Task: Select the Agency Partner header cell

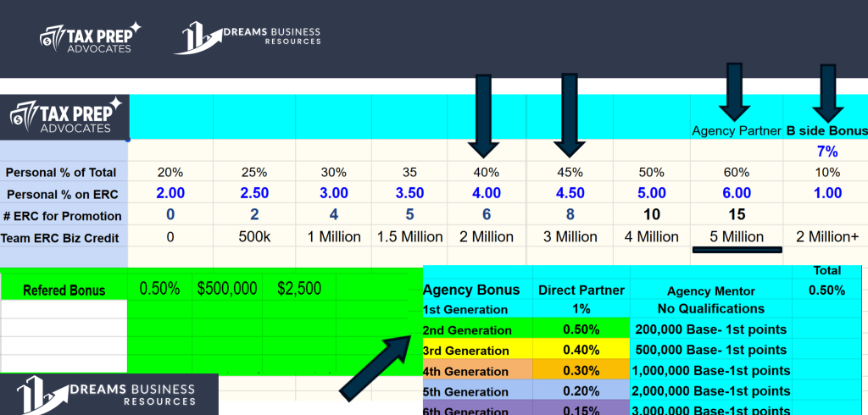Action: coord(736,131)
